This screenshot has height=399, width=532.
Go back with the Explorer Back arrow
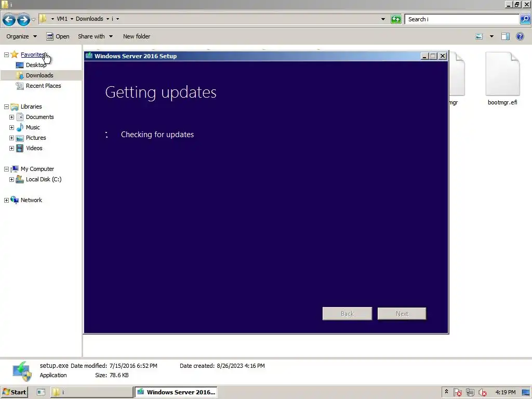click(9, 19)
